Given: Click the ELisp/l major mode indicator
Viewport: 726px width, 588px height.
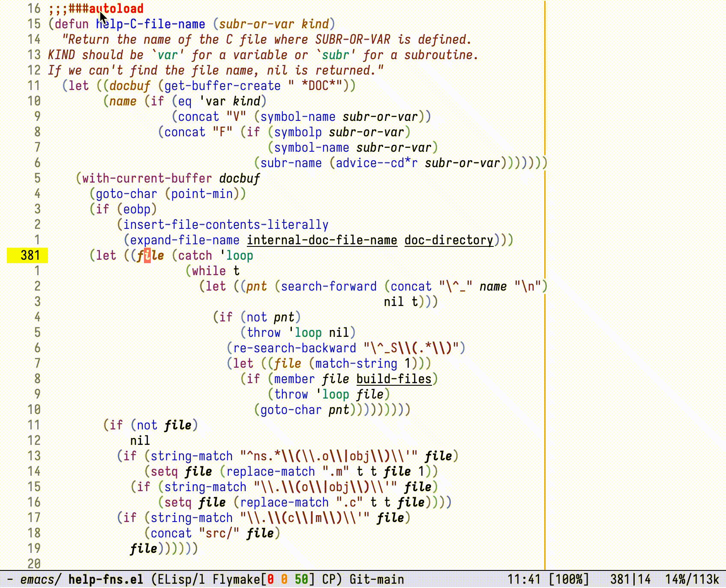Looking at the screenshot, I should pos(181,579).
